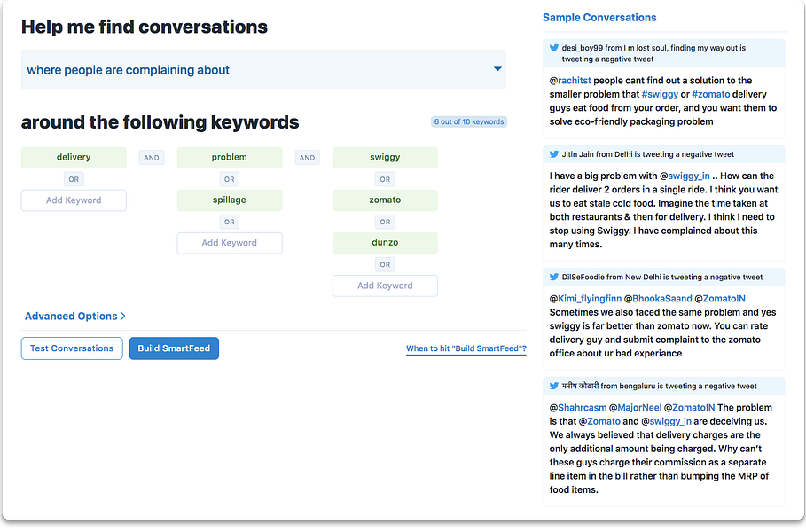Click the Sample Conversations heading
This screenshot has height=532, width=806.
(x=599, y=18)
